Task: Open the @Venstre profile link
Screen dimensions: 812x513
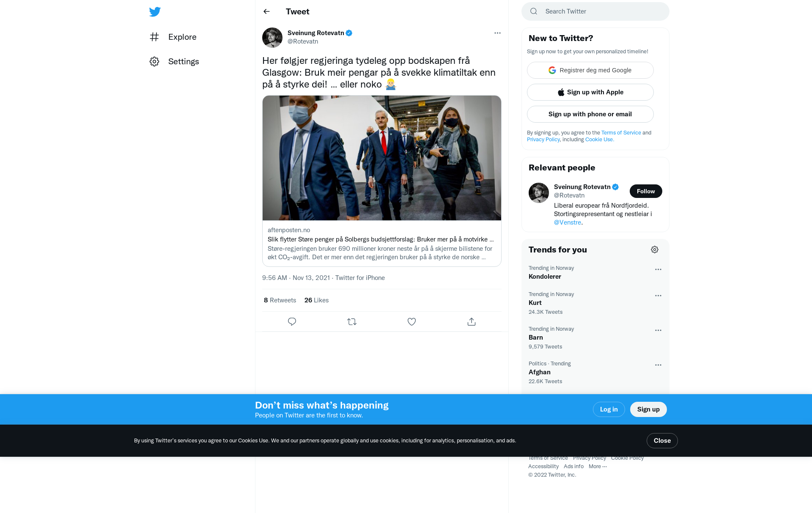Action: 568,222
